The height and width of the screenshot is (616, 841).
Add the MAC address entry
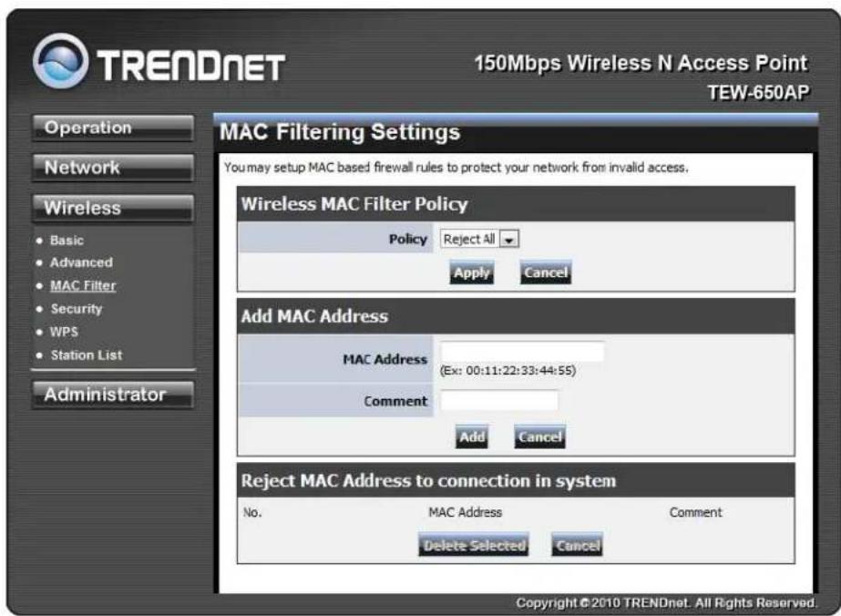pyautogui.click(x=472, y=436)
